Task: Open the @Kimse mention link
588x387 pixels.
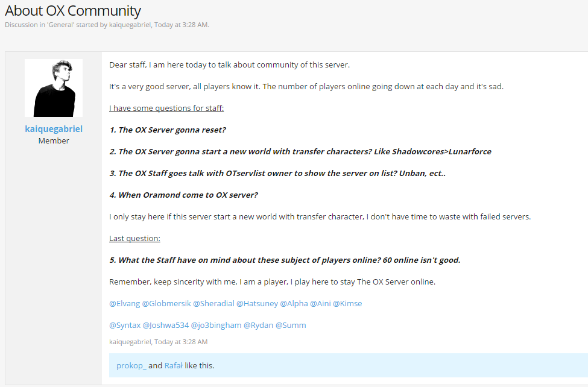Action: coord(347,303)
